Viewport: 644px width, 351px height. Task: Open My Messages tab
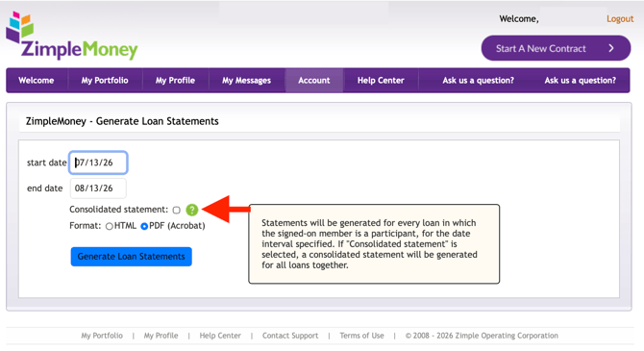coord(246,81)
